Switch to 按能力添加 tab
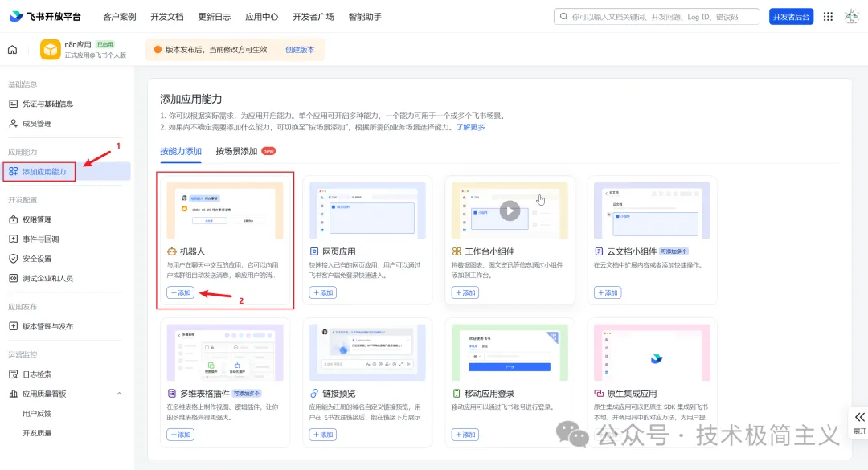The image size is (868, 470). 180,150
